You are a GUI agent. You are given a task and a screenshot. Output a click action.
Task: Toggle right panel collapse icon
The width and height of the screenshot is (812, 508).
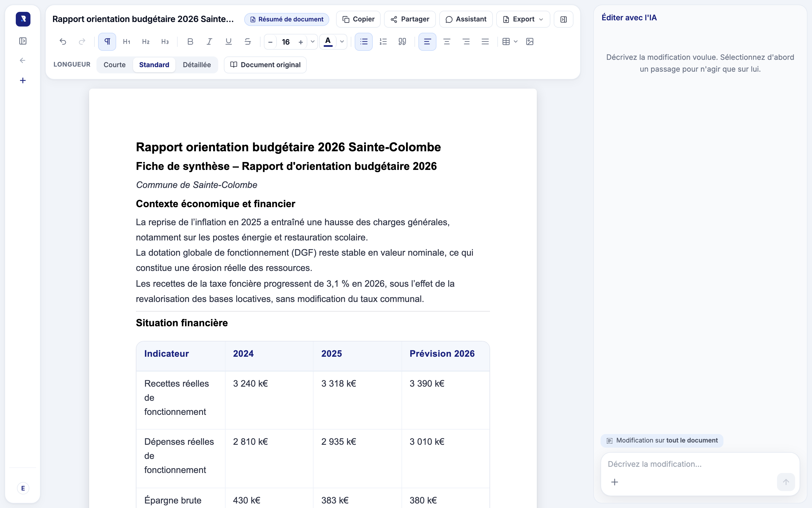click(563, 19)
